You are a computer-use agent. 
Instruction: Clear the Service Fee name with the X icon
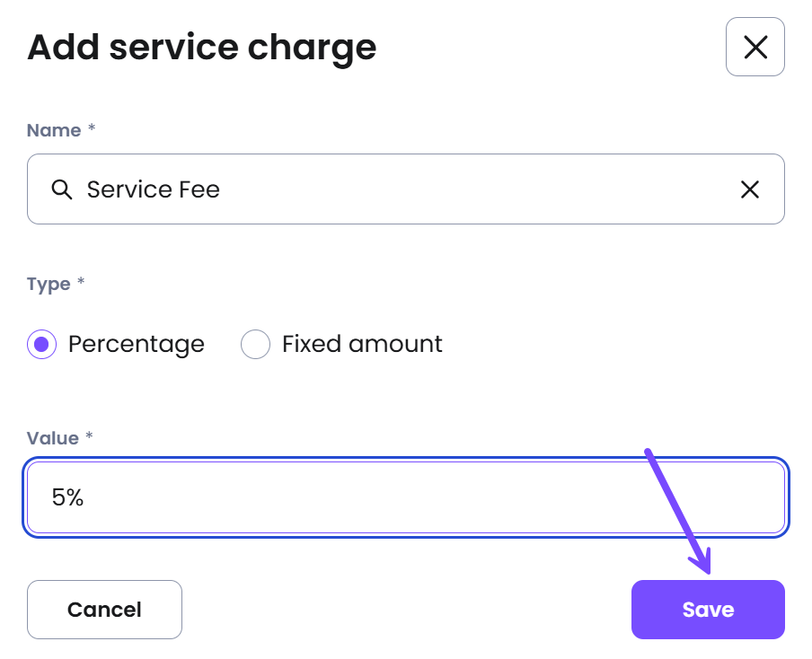(749, 189)
